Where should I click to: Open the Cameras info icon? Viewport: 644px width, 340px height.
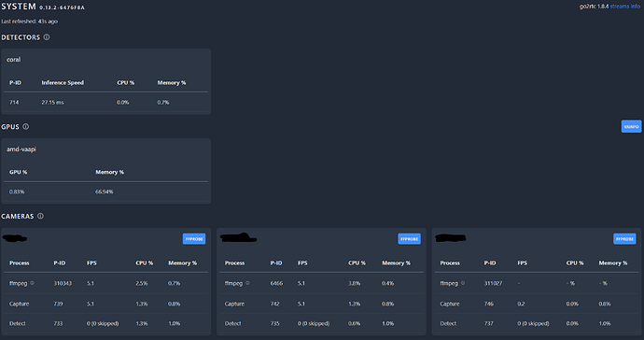[40, 216]
